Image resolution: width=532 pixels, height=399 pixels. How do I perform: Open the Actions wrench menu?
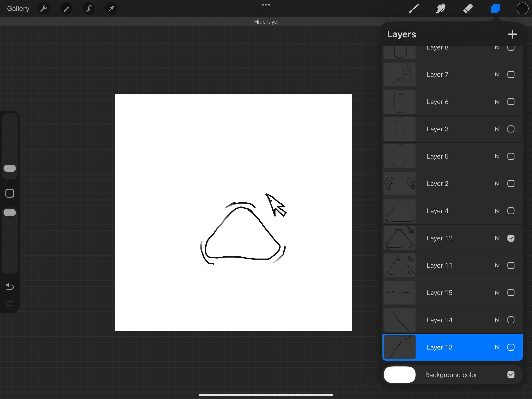coord(44,9)
